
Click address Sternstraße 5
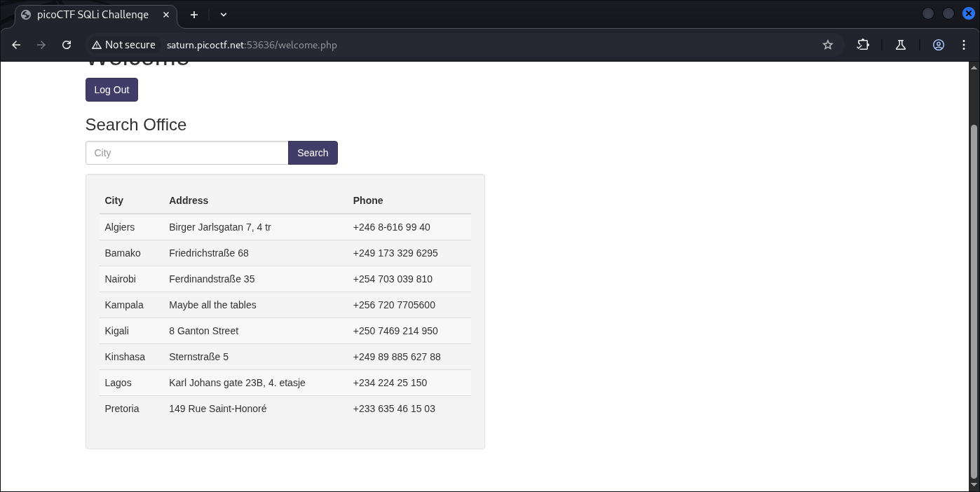click(198, 357)
